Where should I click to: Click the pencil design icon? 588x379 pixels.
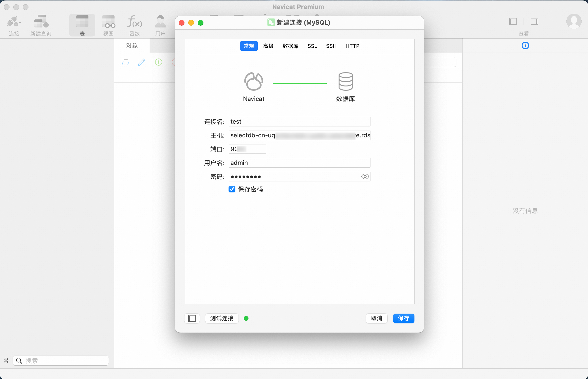pyautogui.click(x=142, y=62)
